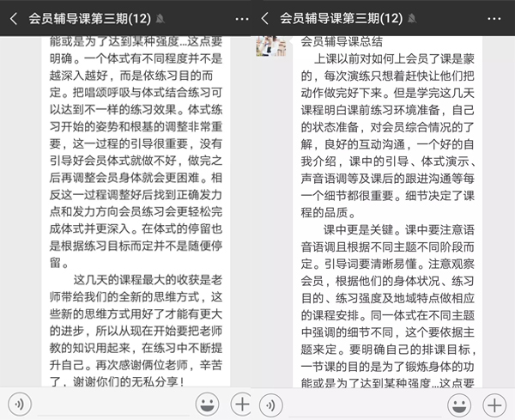The height and width of the screenshot is (420, 515).
Task: Go back using the right chat's back arrow
Action: (264, 17)
